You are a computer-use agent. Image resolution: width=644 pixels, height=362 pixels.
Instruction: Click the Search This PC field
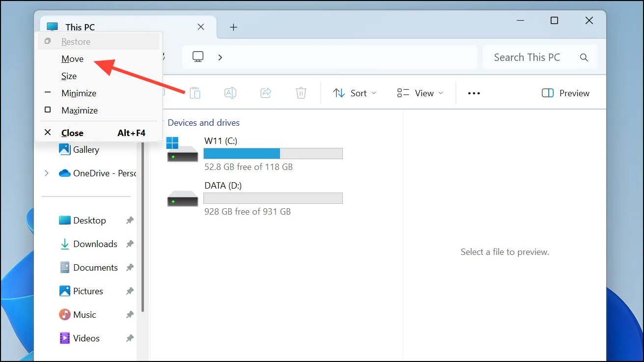pos(540,57)
